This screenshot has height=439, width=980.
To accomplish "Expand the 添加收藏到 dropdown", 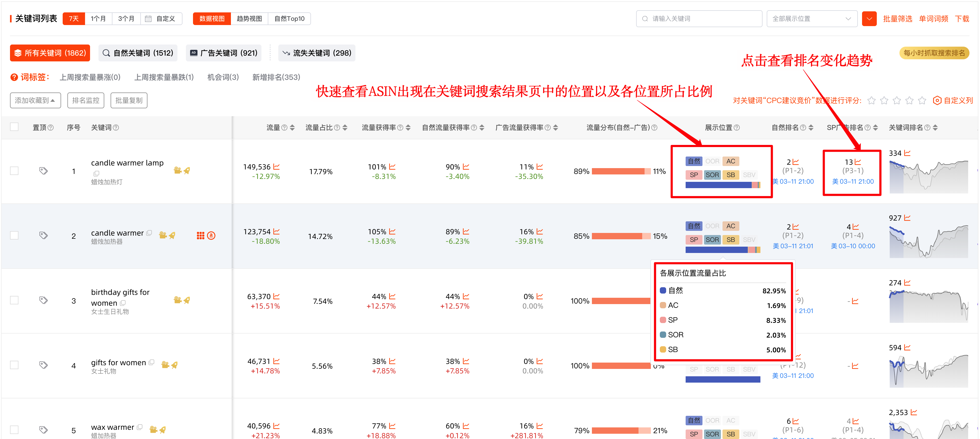I will tap(35, 100).
